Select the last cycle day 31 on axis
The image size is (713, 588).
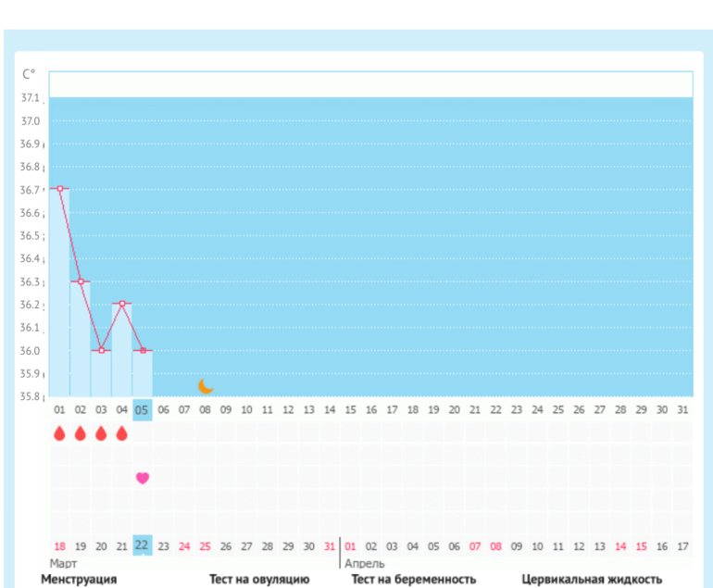click(683, 409)
